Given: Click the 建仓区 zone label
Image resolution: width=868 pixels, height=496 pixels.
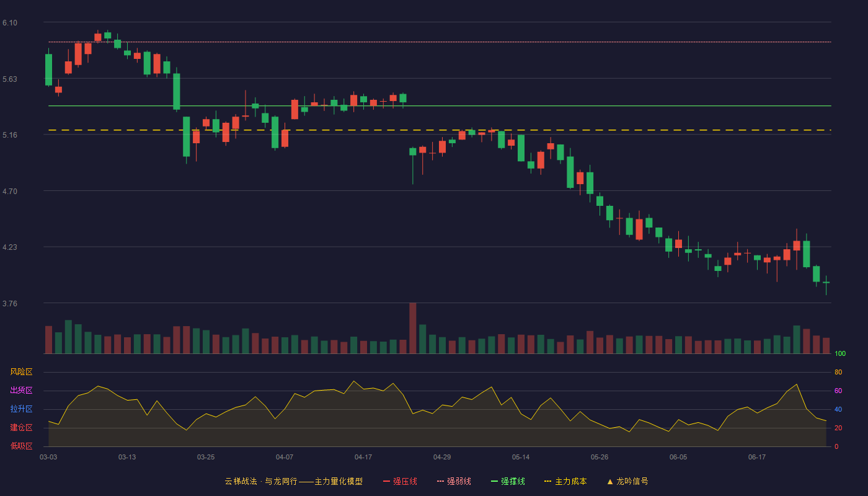Looking at the screenshot, I should point(21,428).
